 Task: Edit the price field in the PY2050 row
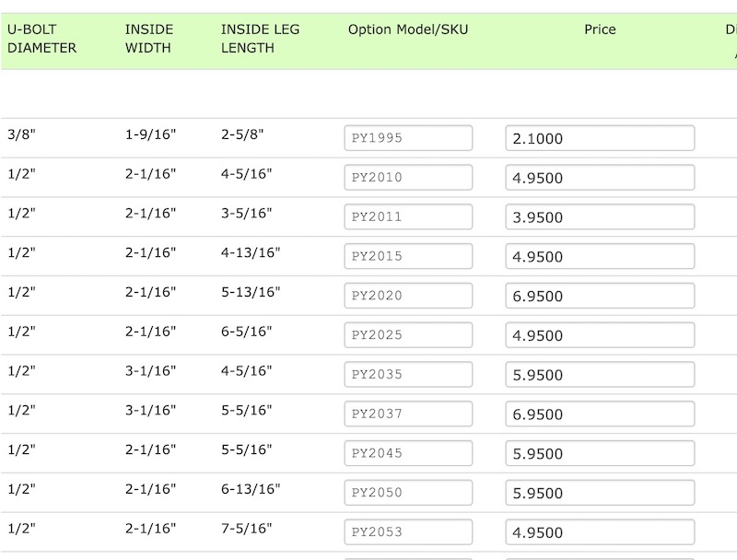600,494
